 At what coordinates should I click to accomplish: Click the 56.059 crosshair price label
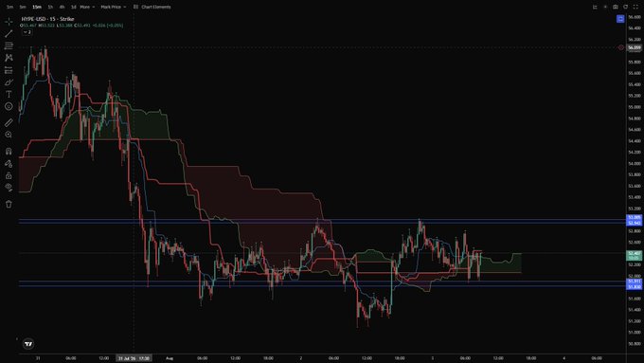[635, 47]
